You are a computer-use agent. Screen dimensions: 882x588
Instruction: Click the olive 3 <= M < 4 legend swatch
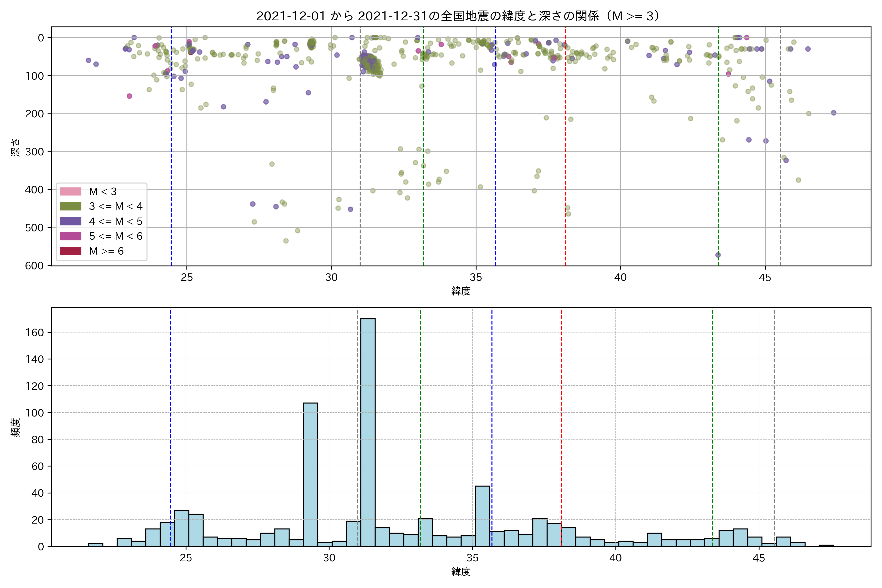click(71, 206)
